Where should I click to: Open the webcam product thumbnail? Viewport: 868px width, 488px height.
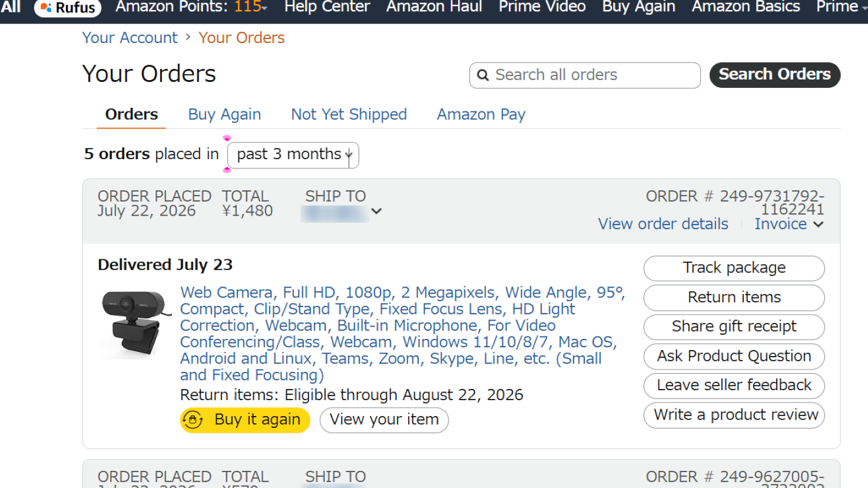coord(134,324)
